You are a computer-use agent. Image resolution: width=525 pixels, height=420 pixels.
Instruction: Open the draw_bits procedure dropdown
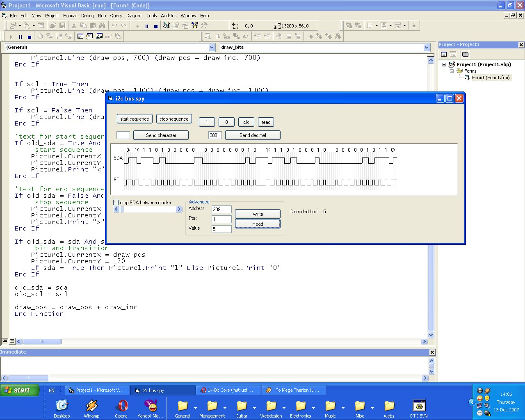pyautogui.click(x=427, y=48)
